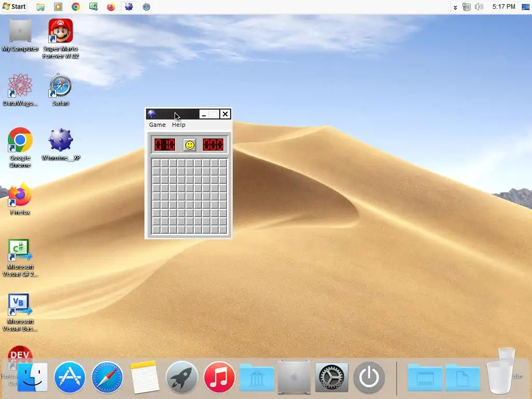Image resolution: width=532 pixels, height=399 pixels.
Task: Select the Google Chrome desktop shortcut
Action: tap(20, 148)
